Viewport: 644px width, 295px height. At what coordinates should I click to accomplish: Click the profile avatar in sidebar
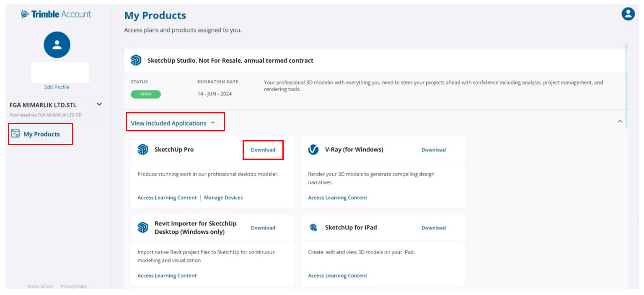coord(57,45)
